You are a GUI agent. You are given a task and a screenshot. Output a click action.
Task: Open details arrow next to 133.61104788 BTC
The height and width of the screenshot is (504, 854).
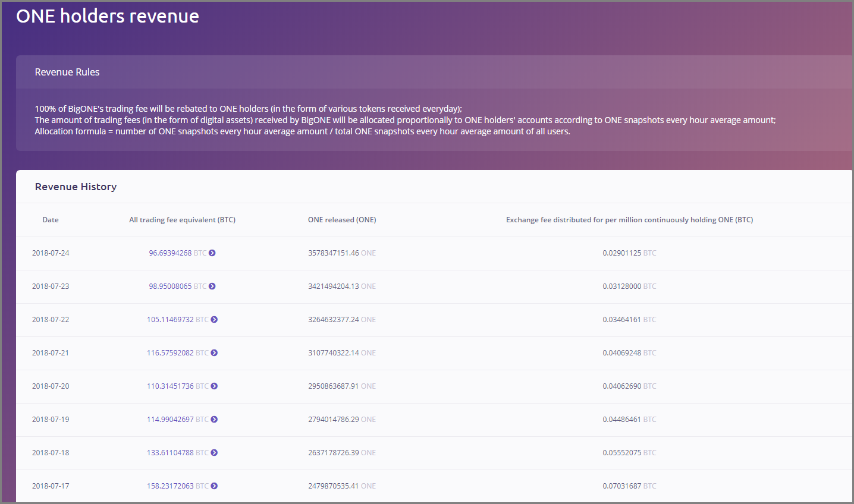(x=214, y=453)
